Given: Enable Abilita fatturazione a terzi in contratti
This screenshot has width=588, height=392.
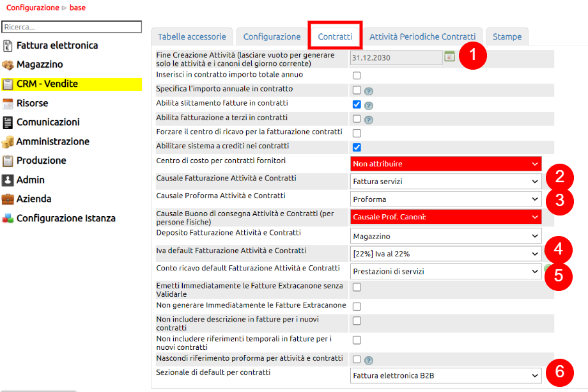Looking at the screenshot, I should (x=357, y=119).
